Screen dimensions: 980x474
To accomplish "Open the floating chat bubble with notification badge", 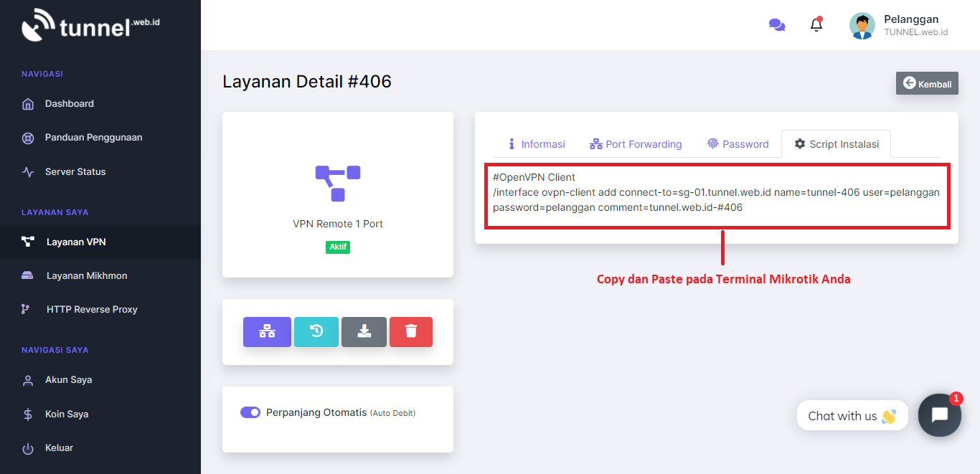I will tap(940, 415).
